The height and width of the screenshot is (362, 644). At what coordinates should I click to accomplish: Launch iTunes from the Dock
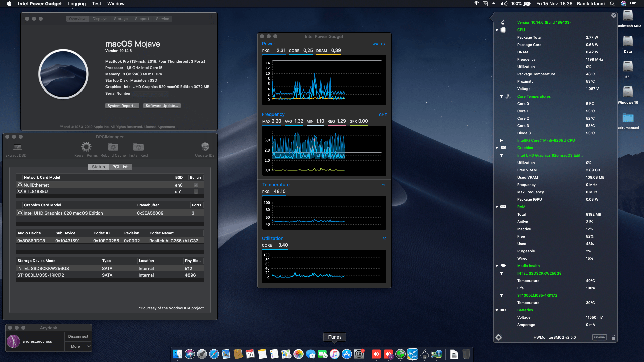click(x=334, y=354)
